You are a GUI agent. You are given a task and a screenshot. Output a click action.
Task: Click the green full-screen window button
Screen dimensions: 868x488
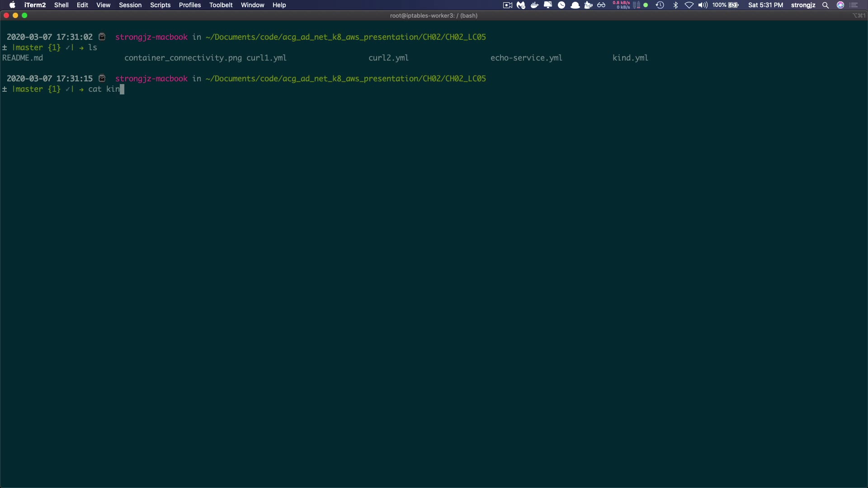click(x=24, y=15)
